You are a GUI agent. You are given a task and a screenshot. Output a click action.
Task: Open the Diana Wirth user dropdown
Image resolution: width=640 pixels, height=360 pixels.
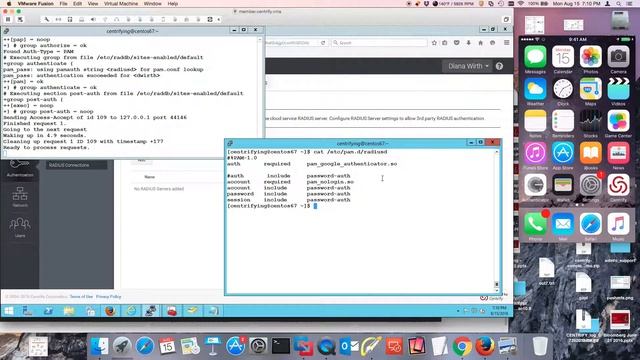tap(468, 66)
